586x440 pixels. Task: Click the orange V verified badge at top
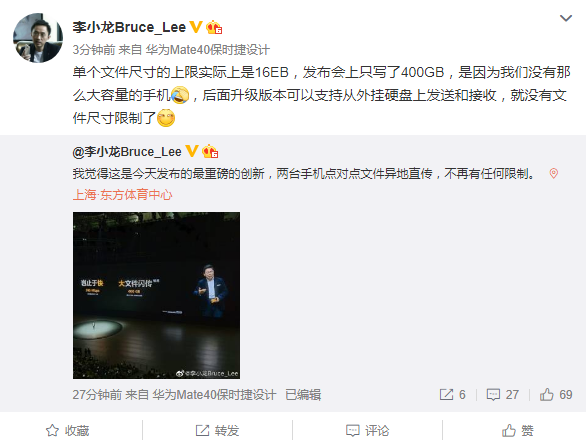pyautogui.click(x=196, y=27)
